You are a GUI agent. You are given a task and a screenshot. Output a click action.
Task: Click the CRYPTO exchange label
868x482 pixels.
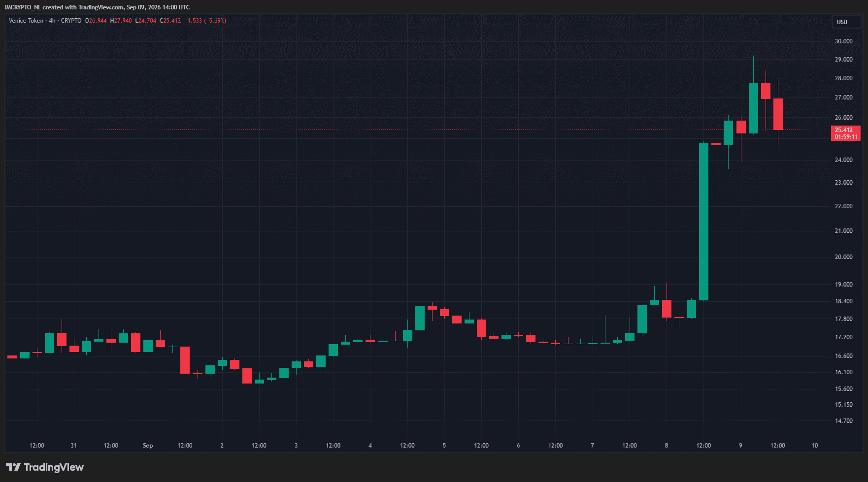[x=71, y=21]
